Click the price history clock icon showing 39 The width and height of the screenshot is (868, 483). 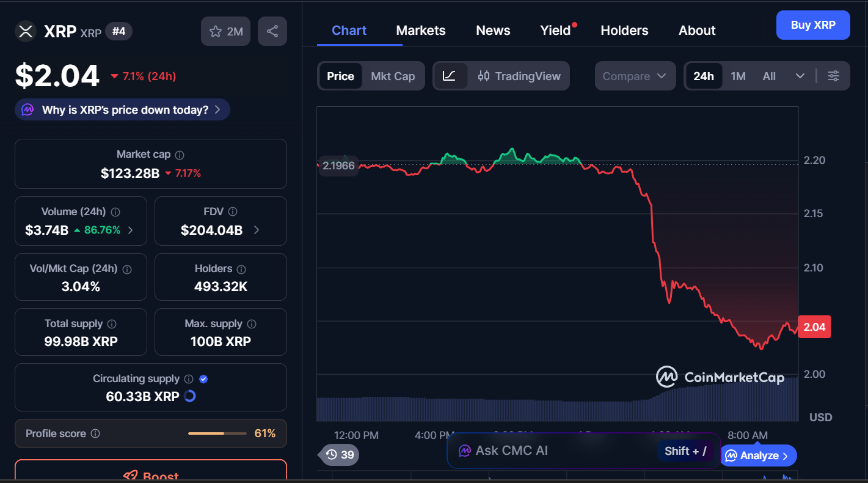click(x=338, y=455)
